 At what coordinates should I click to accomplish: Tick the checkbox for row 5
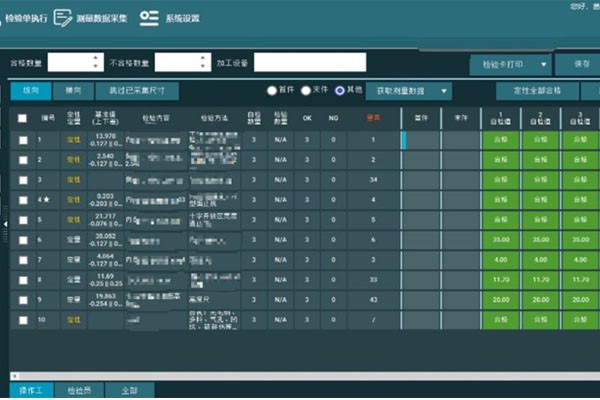pyautogui.click(x=23, y=220)
